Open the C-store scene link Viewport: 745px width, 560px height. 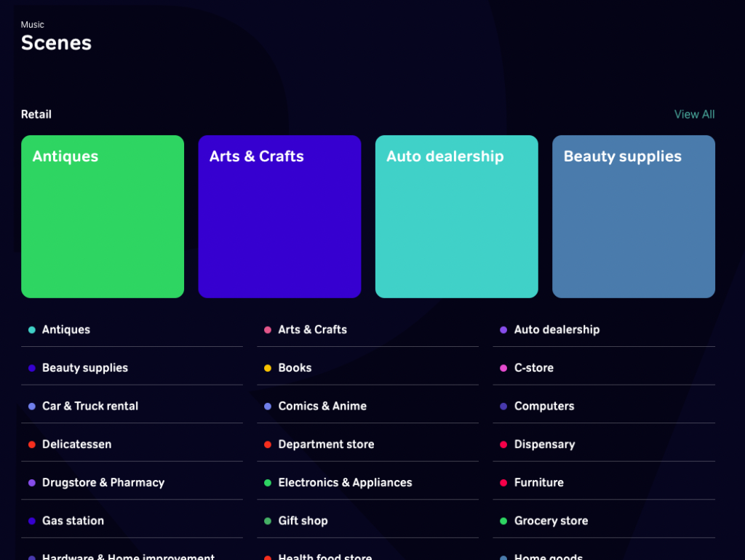click(x=604, y=368)
